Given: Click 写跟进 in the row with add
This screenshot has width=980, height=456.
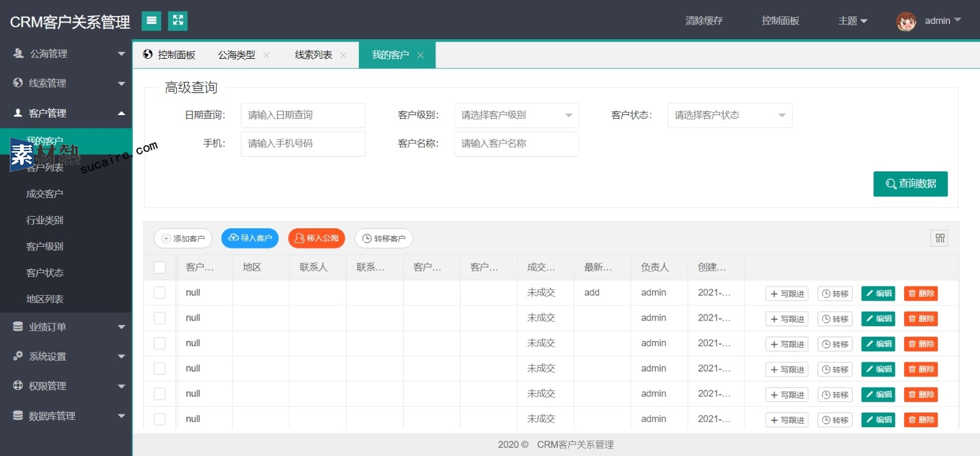Looking at the screenshot, I should (787, 294).
